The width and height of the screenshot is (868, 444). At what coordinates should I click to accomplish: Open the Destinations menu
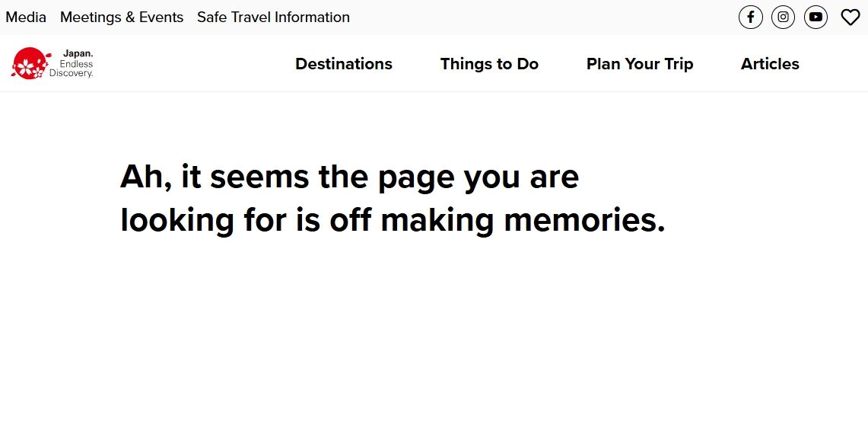click(344, 64)
